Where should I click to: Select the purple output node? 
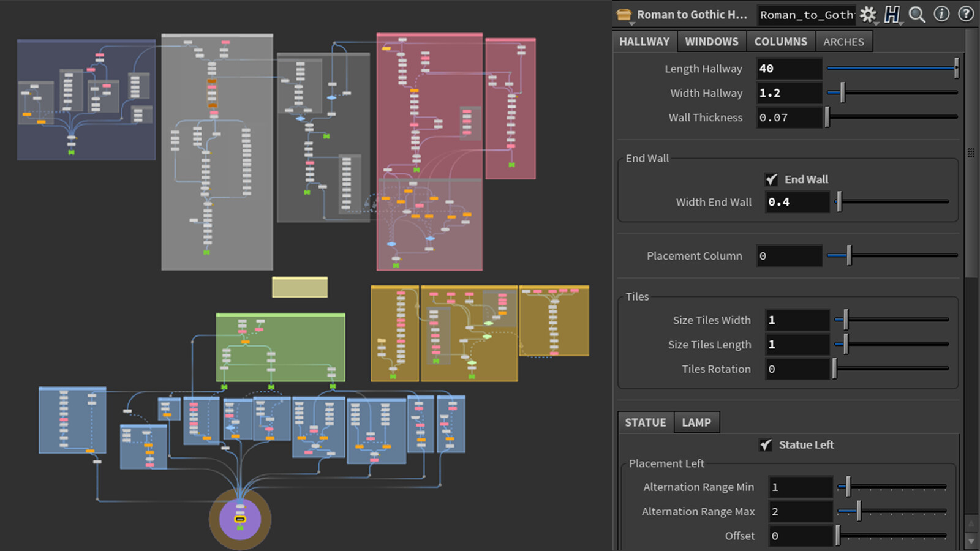240,519
